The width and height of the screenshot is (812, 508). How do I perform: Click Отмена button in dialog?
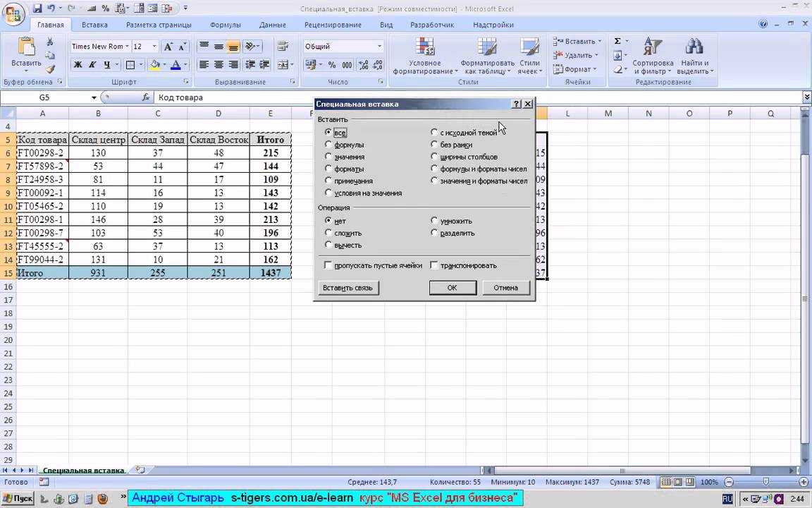pos(506,288)
